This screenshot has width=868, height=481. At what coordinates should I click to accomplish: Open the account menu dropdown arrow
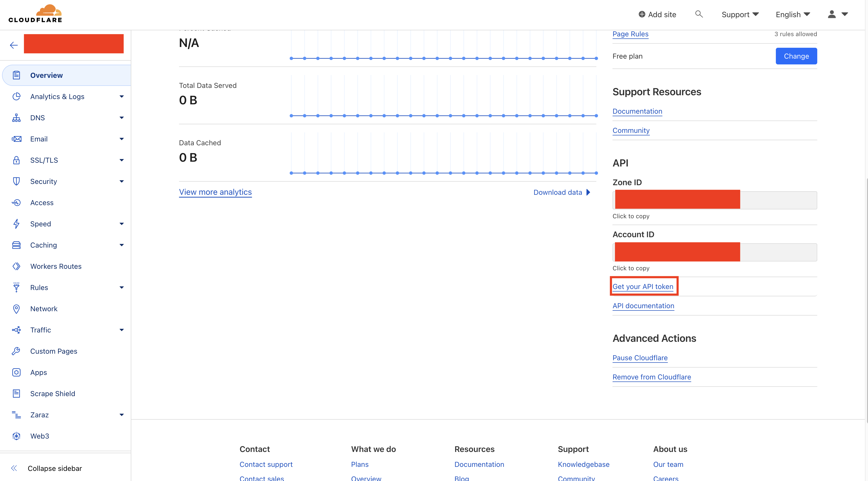[845, 14]
